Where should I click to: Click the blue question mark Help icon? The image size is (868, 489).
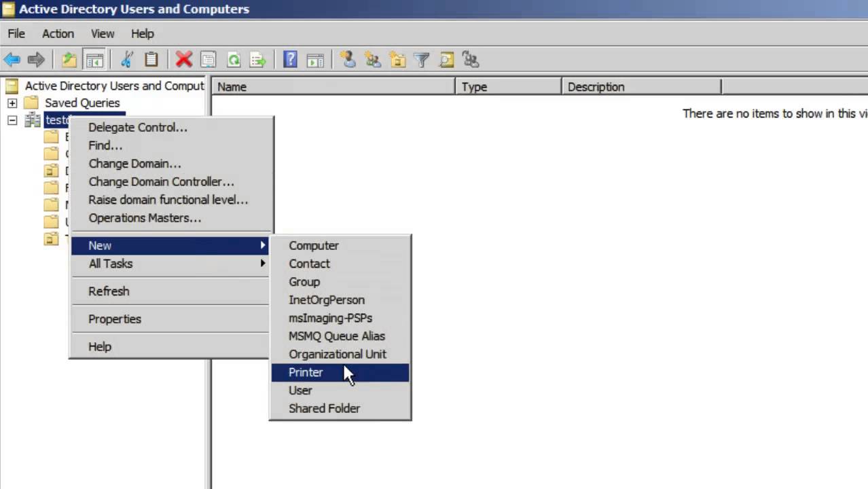(x=290, y=60)
